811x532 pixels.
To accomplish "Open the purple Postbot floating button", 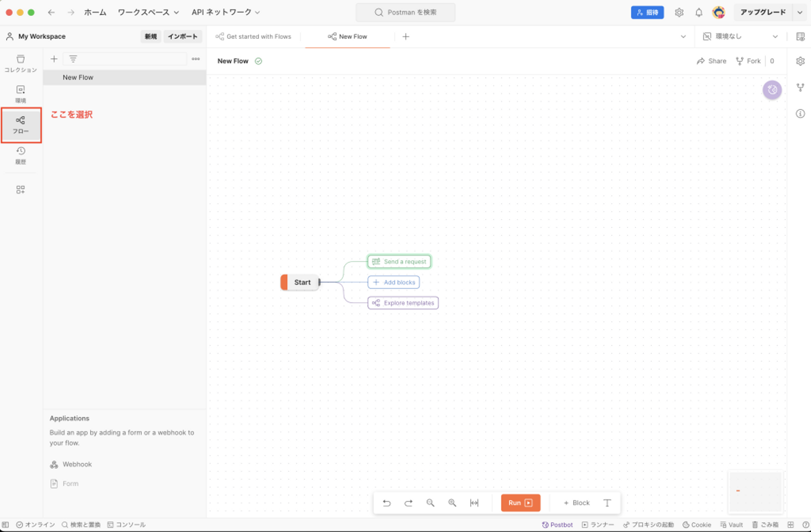I will (772, 90).
